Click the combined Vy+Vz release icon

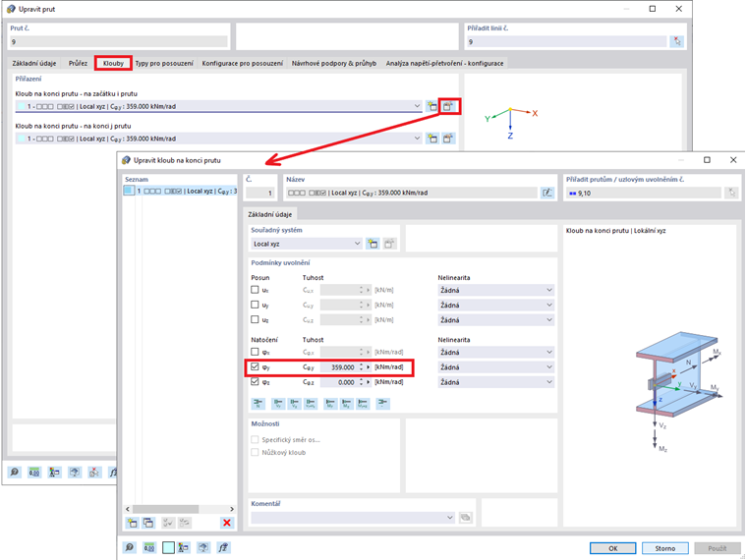tap(311, 404)
